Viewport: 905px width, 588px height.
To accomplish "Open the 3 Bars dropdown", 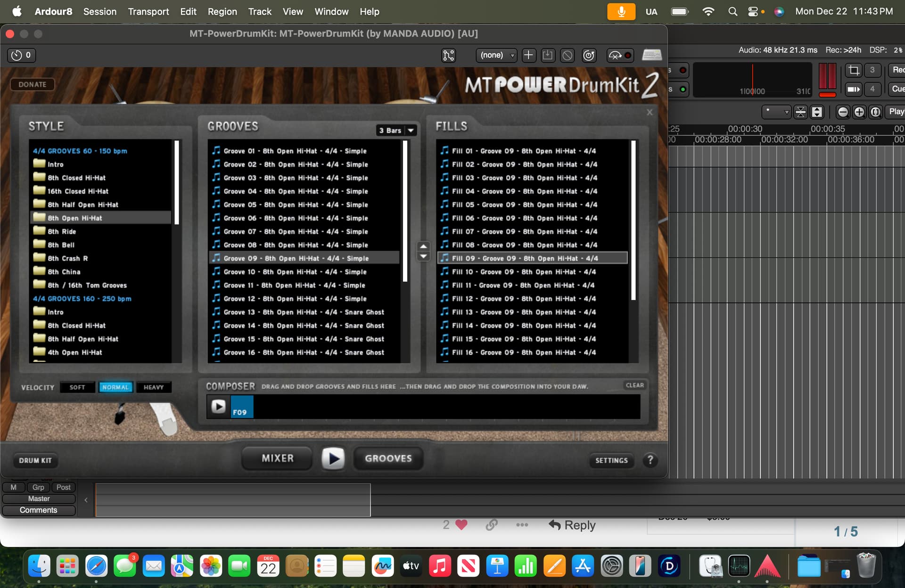I will [x=396, y=131].
